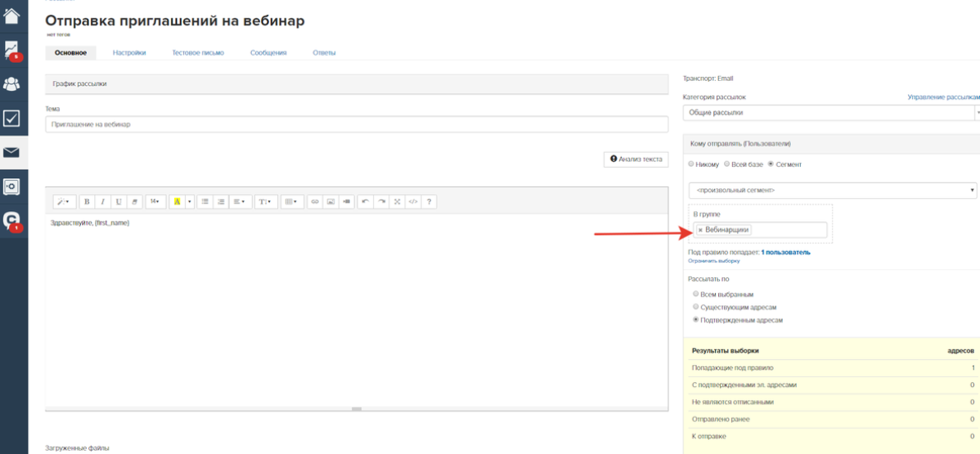Remove the Вебинарщики group tag with x
The height and width of the screenshot is (454, 980).
(700, 230)
